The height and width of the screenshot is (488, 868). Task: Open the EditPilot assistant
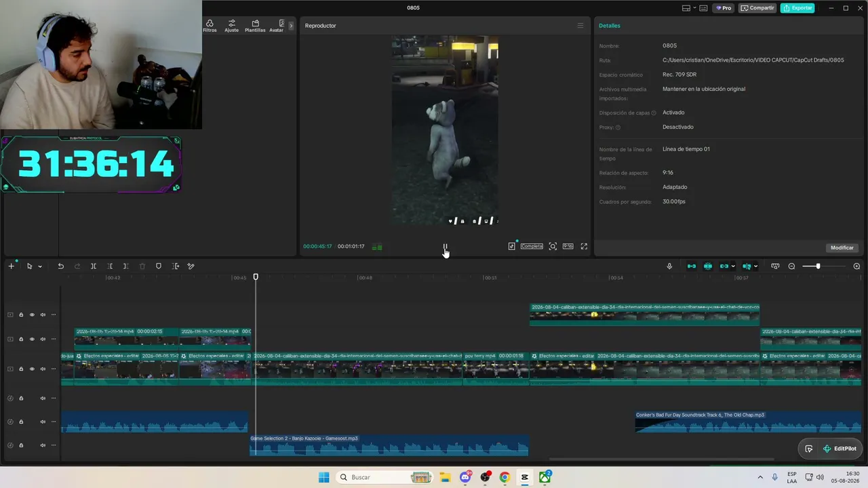840,449
